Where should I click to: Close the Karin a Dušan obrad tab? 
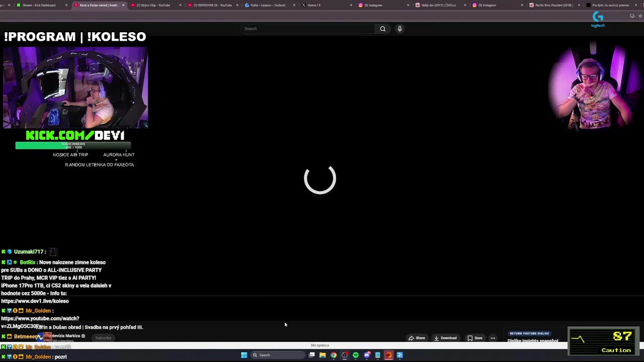tap(123, 5)
